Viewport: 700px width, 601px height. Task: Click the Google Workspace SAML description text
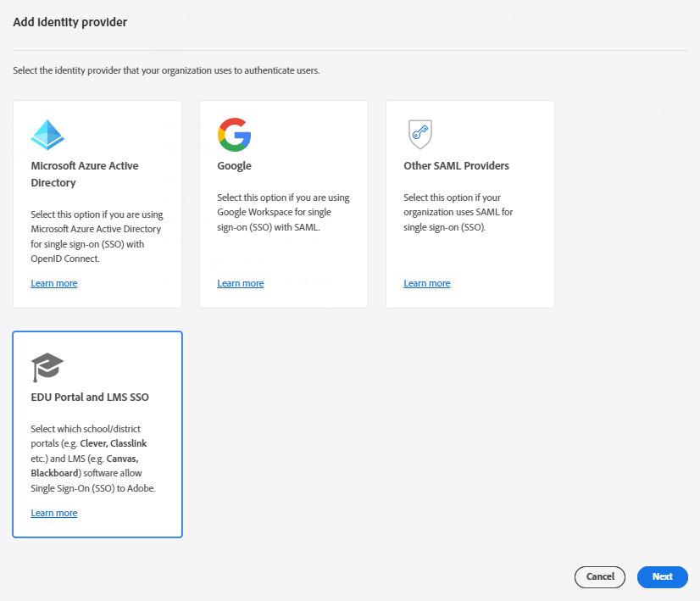pyautogui.click(x=283, y=213)
